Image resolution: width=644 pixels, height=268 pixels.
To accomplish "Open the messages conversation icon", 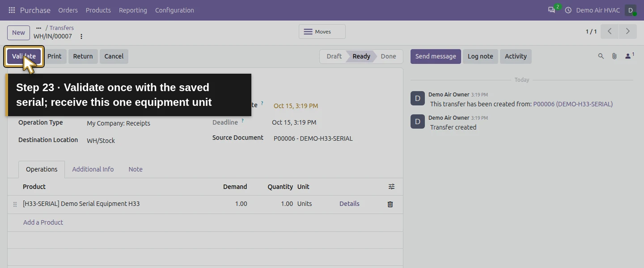I will pyautogui.click(x=551, y=10).
